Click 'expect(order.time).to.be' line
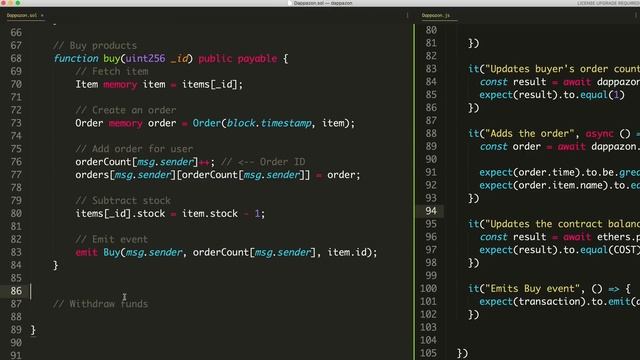 (559, 172)
